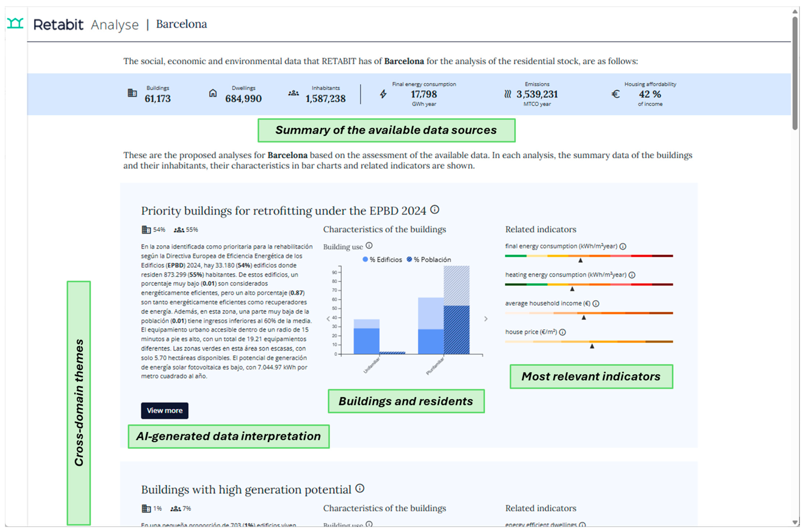The width and height of the screenshot is (804, 532).
Task: Open info icon for heating energy consumption
Action: tap(632, 275)
